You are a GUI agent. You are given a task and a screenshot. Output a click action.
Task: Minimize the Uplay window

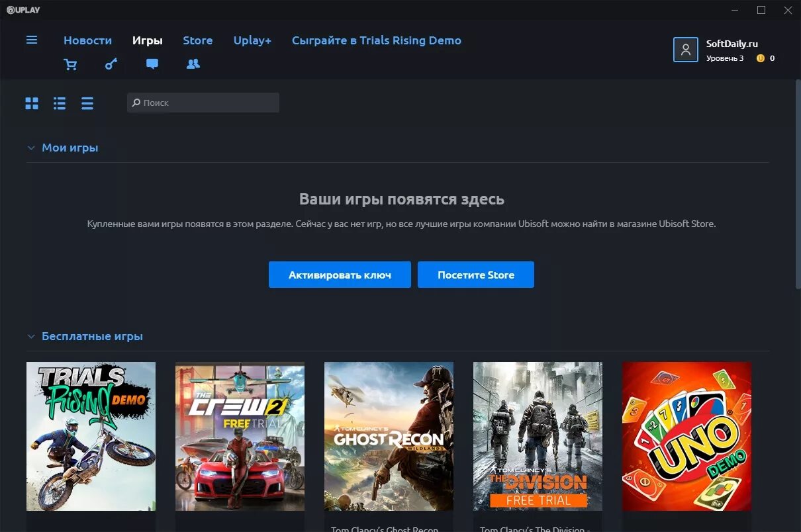(735, 10)
